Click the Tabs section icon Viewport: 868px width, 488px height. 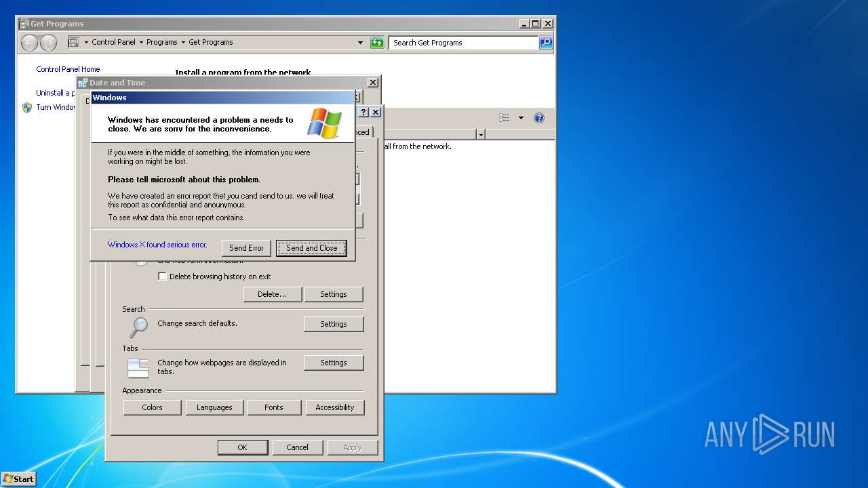click(x=138, y=368)
